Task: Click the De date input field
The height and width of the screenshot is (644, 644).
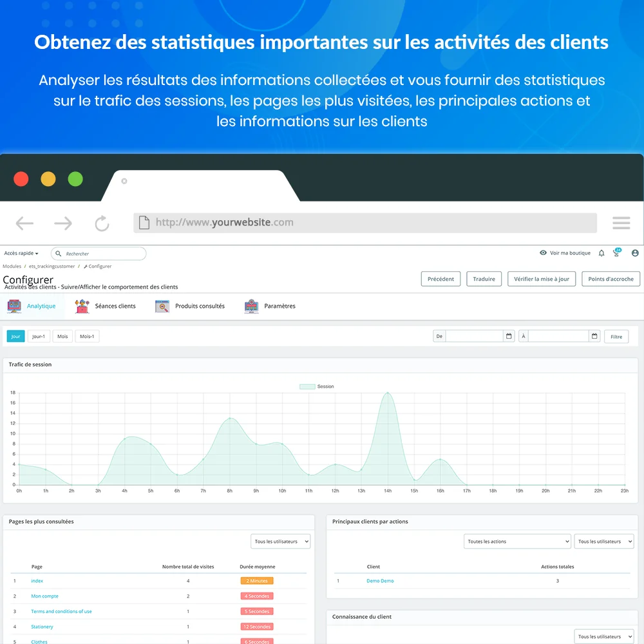Action: click(475, 336)
